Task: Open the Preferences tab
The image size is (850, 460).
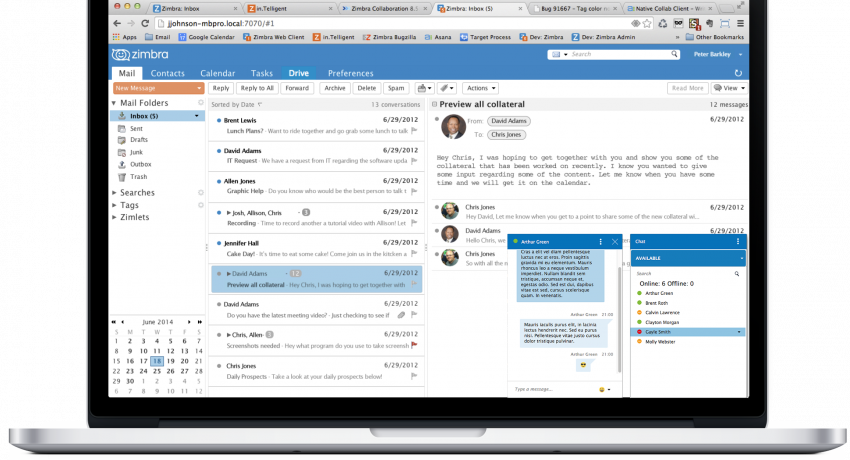Action: pyautogui.click(x=350, y=73)
